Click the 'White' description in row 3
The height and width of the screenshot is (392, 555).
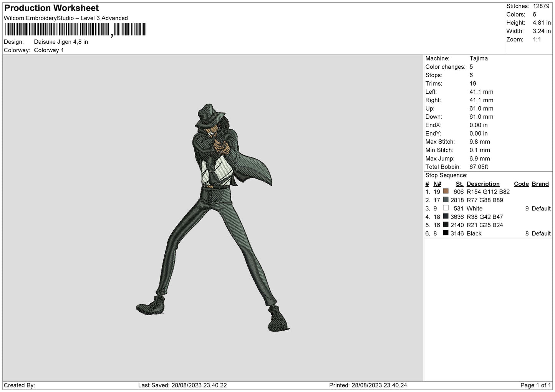coord(474,209)
